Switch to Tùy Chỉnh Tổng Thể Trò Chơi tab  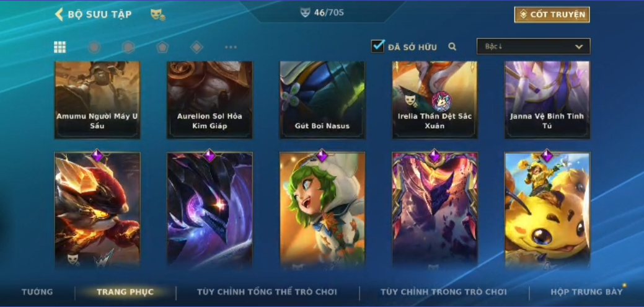[x=267, y=292]
